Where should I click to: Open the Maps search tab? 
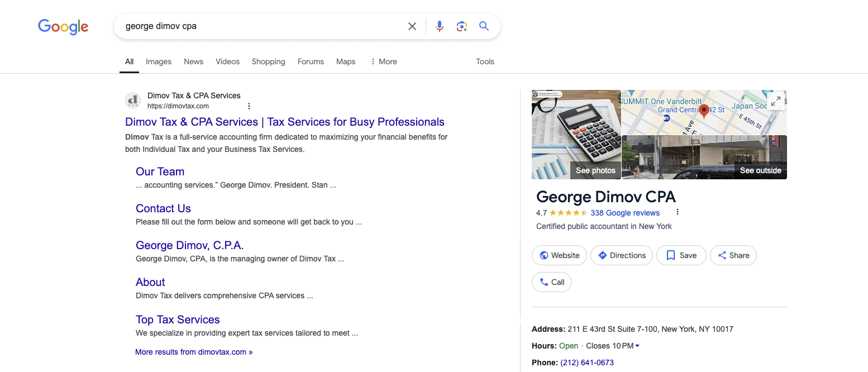(x=345, y=61)
